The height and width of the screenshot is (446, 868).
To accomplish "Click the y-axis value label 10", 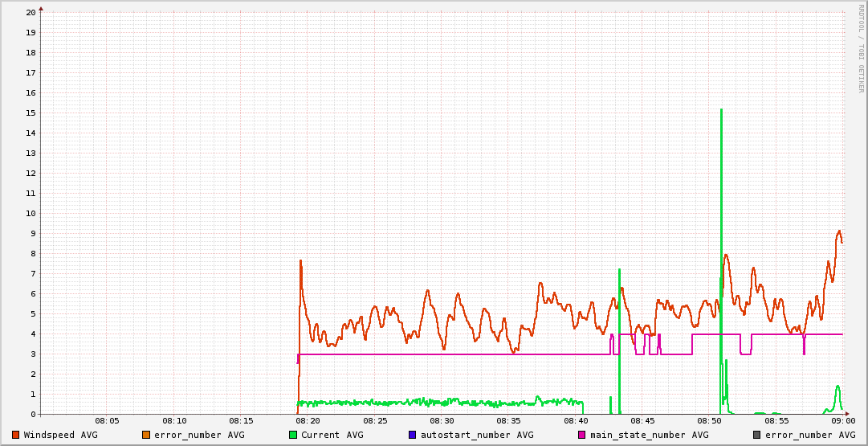I will [x=31, y=214].
